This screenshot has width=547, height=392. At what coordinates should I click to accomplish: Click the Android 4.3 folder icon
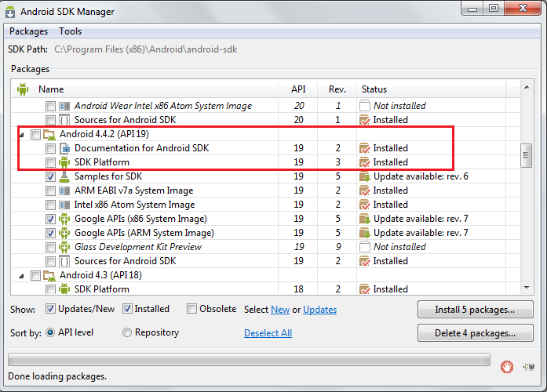point(49,276)
